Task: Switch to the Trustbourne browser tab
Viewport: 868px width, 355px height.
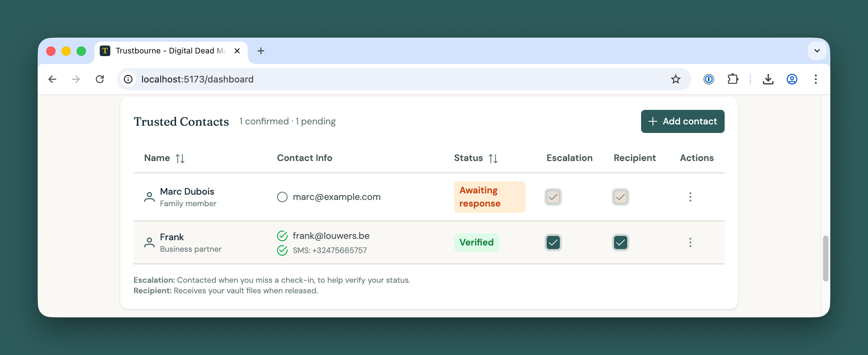Action: click(165, 50)
